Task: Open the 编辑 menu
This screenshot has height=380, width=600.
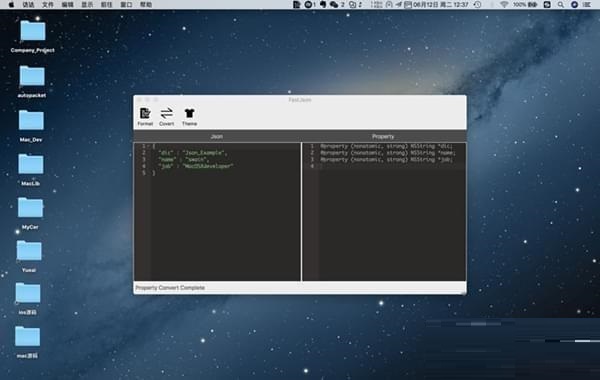Action: [67, 5]
